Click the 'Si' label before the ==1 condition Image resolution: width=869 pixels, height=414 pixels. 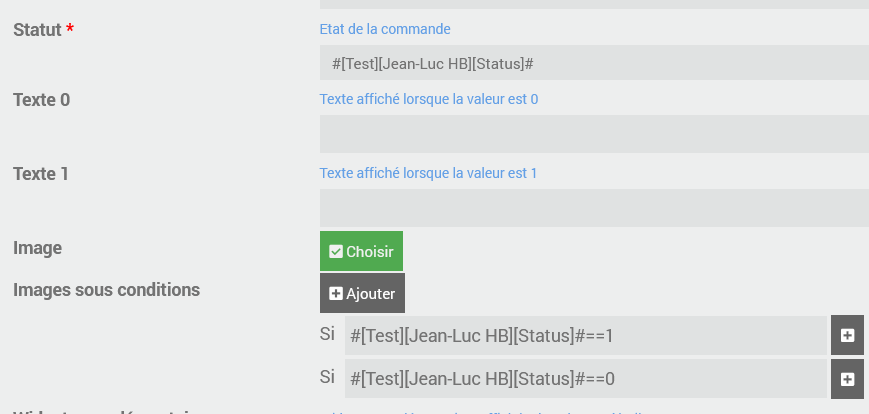click(327, 334)
